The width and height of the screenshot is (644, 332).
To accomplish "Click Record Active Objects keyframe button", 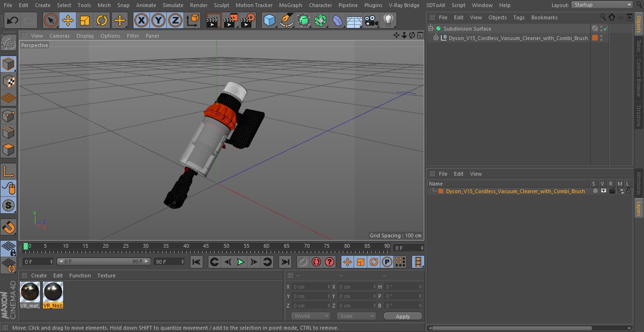I will coord(303,262).
